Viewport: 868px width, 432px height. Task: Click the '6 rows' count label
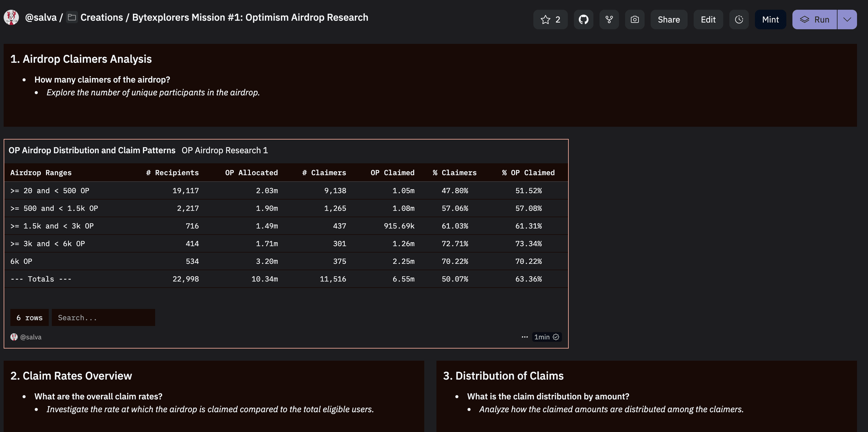[29, 317]
